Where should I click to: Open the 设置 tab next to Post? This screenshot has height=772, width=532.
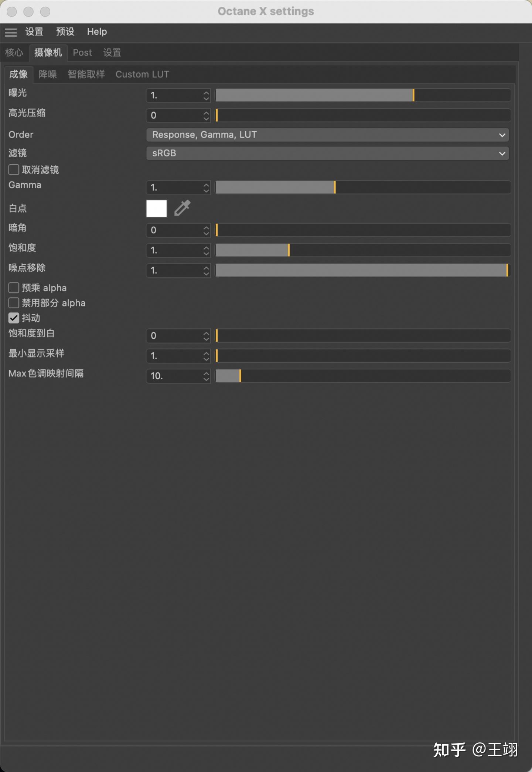coord(112,53)
